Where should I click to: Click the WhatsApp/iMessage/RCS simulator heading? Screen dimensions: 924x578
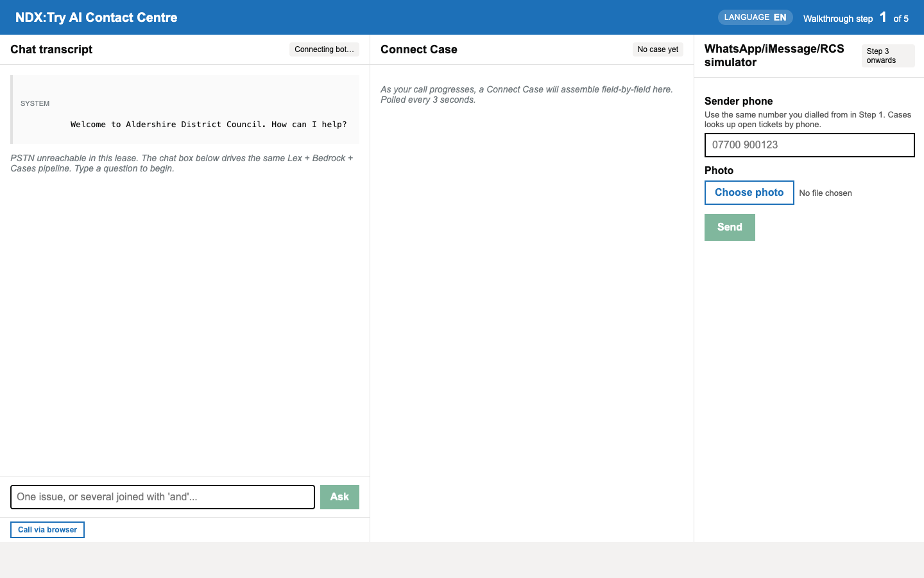point(774,56)
